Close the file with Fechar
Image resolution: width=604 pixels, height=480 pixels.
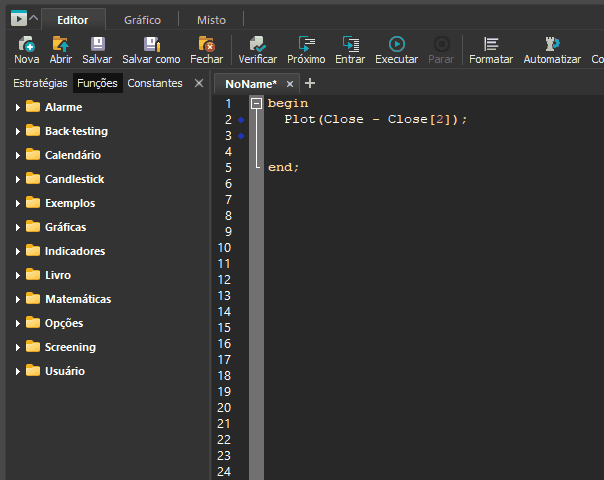206,50
